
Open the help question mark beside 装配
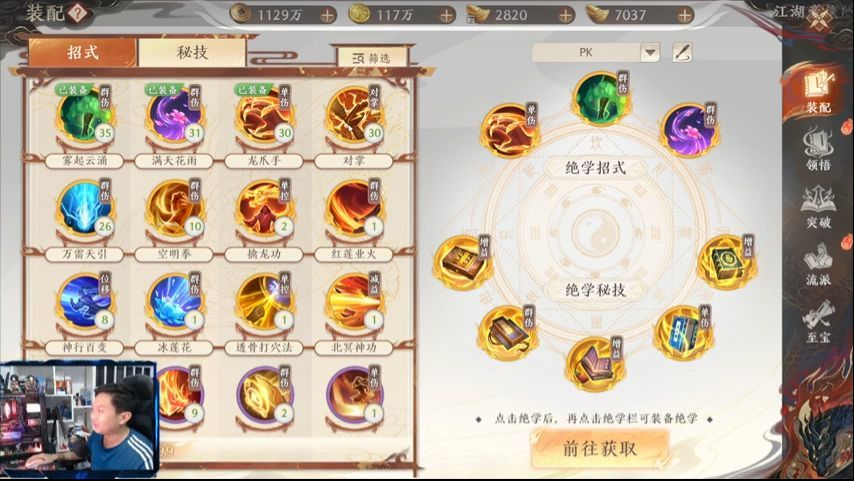[x=78, y=13]
